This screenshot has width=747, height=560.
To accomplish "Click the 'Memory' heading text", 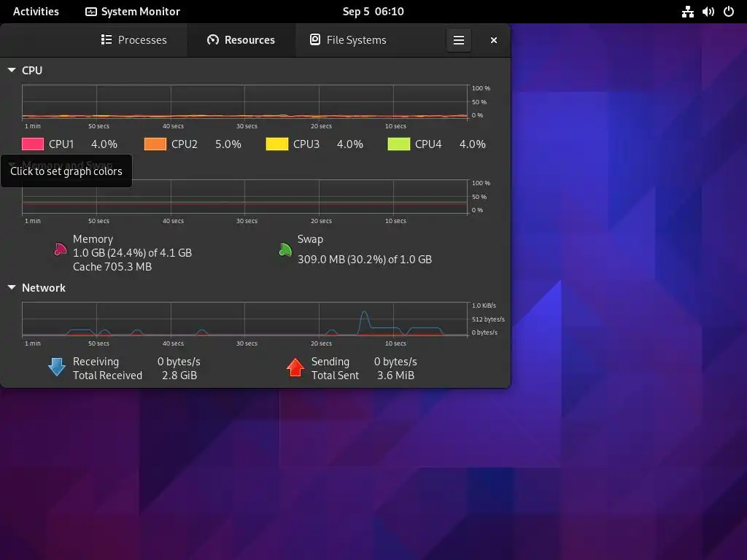I will 93,239.
